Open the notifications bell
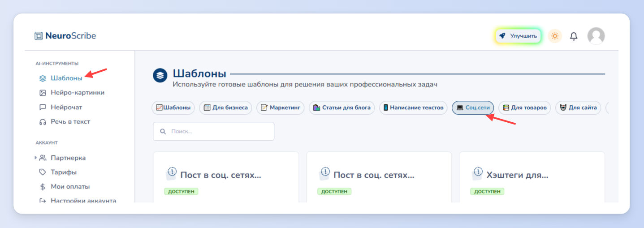The width and height of the screenshot is (644, 228). tap(574, 36)
